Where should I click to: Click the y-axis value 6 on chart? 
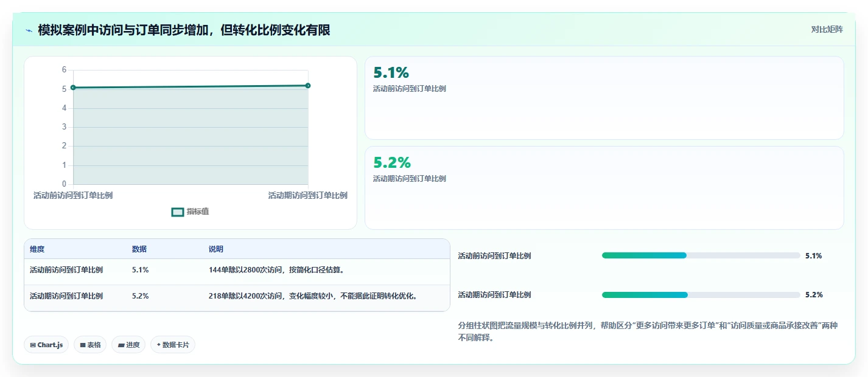[64, 70]
